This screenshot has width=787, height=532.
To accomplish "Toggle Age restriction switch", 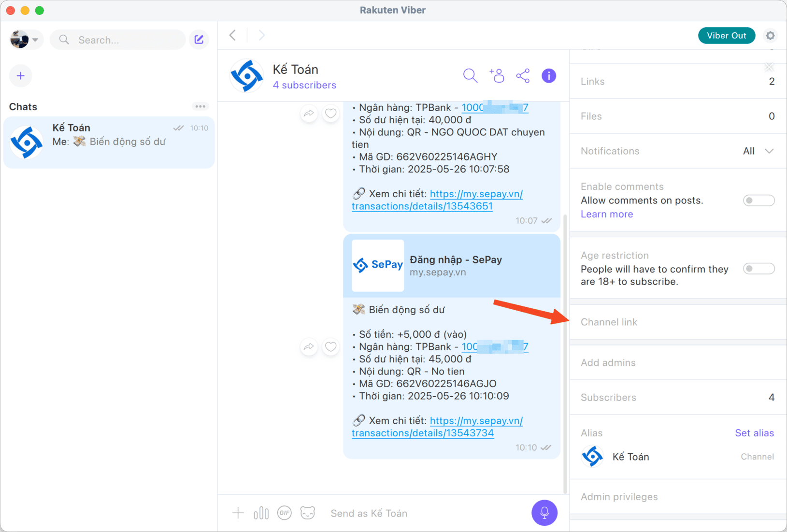I will pyautogui.click(x=758, y=268).
